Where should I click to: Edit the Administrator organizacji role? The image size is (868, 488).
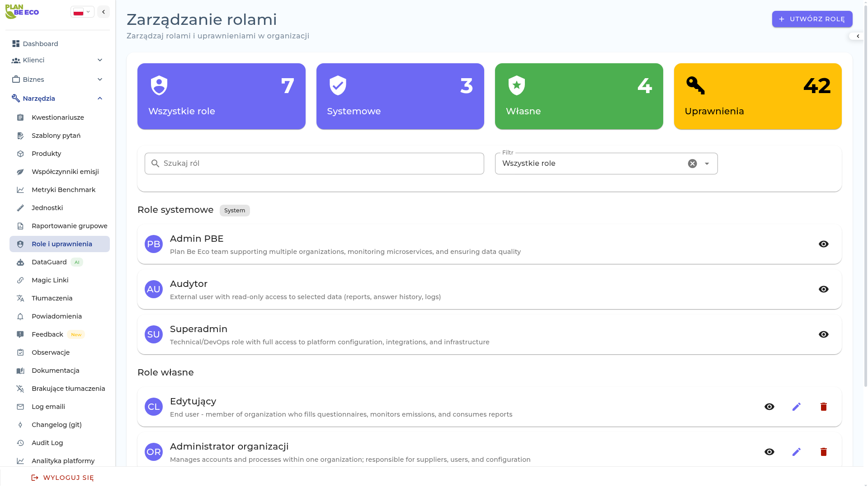(x=796, y=452)
